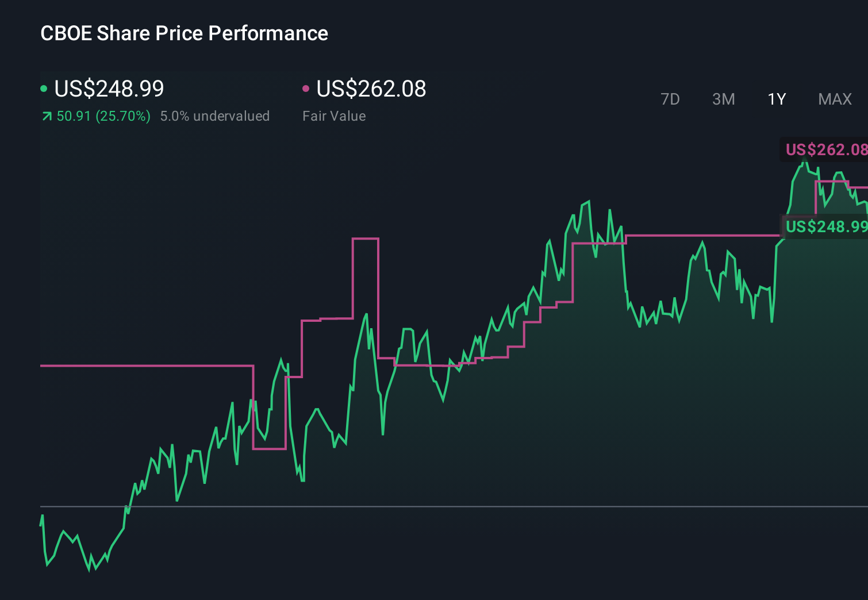Click the Fair Value label text
This screenshot has width=868, height=600.
[333, 116]
